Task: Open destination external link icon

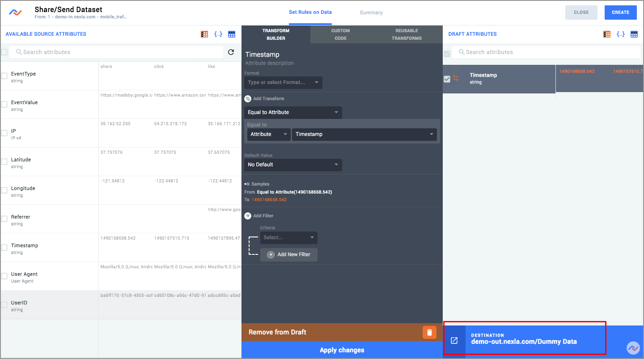Action: tap(454, 341)
